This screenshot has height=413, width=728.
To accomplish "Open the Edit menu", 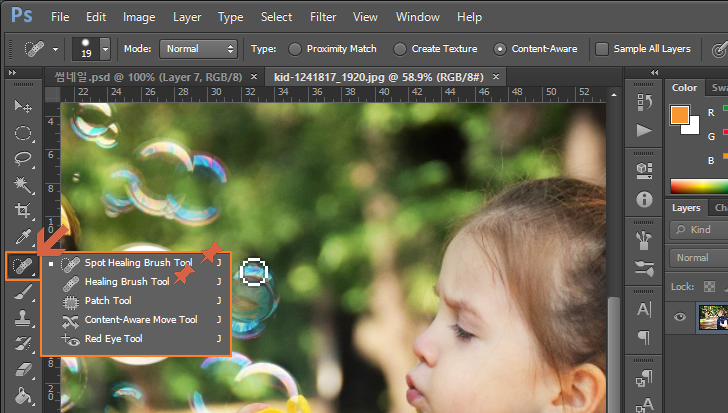I will [x=96, y=17].
